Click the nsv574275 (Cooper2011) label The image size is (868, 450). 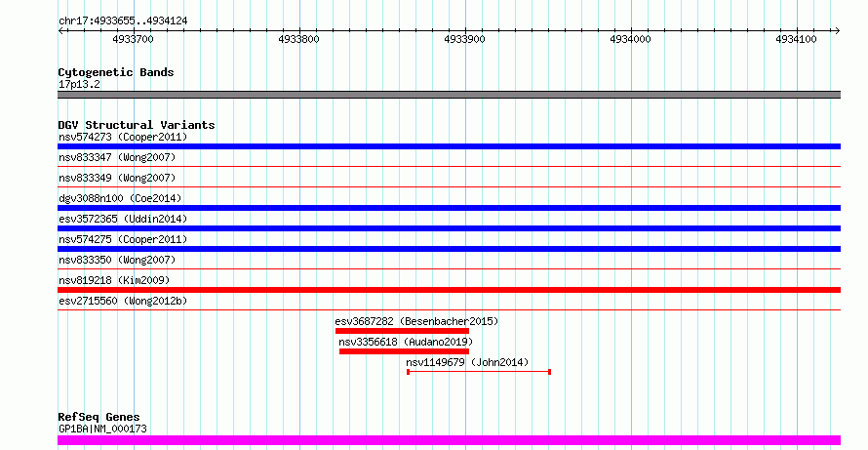[x=123, y=239]
